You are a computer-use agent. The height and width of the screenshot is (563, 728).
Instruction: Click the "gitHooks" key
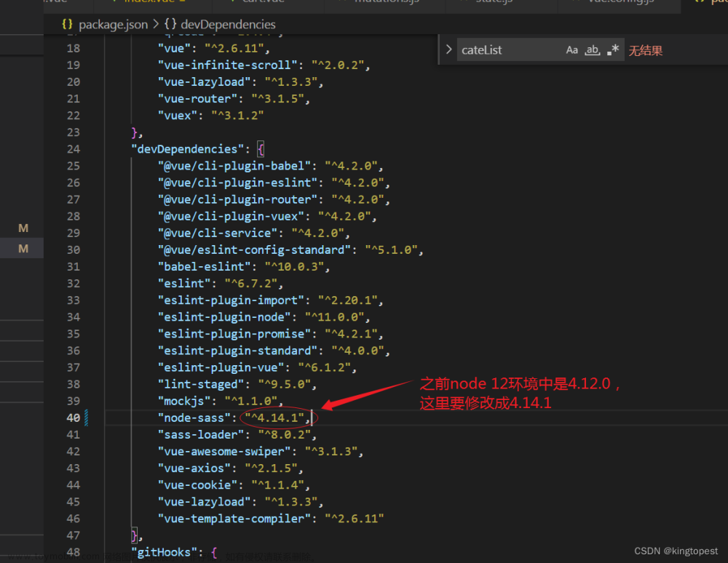pos(165,552)
